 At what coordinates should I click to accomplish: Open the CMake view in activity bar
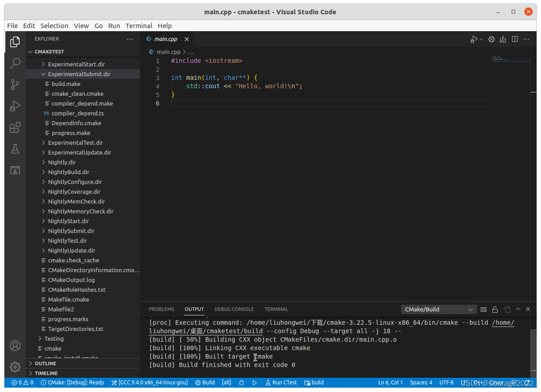click(x=15, y=170)
